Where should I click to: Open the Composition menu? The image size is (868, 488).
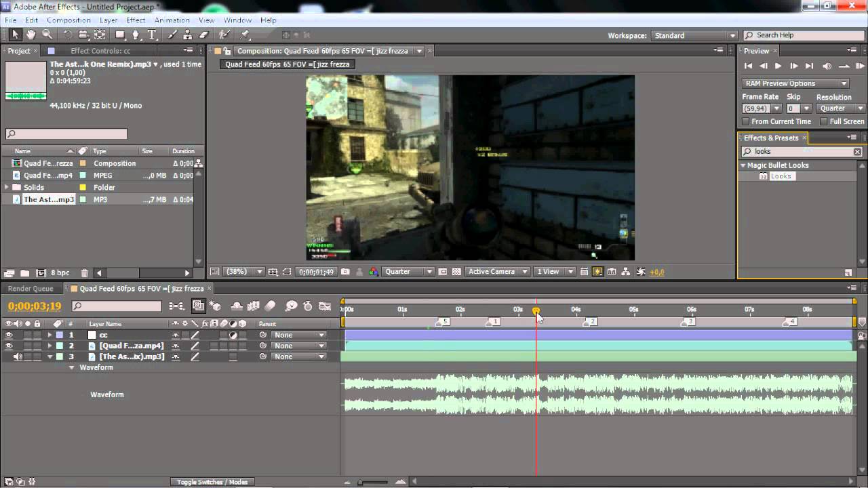point(68,20)
